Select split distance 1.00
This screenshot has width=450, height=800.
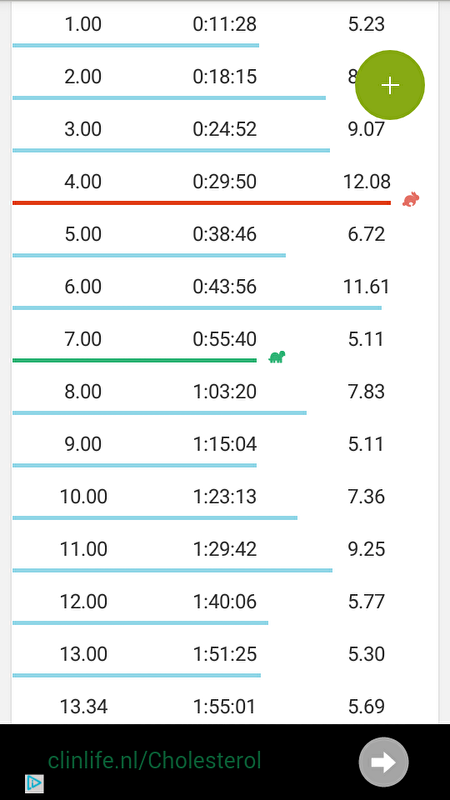point(83,24)
